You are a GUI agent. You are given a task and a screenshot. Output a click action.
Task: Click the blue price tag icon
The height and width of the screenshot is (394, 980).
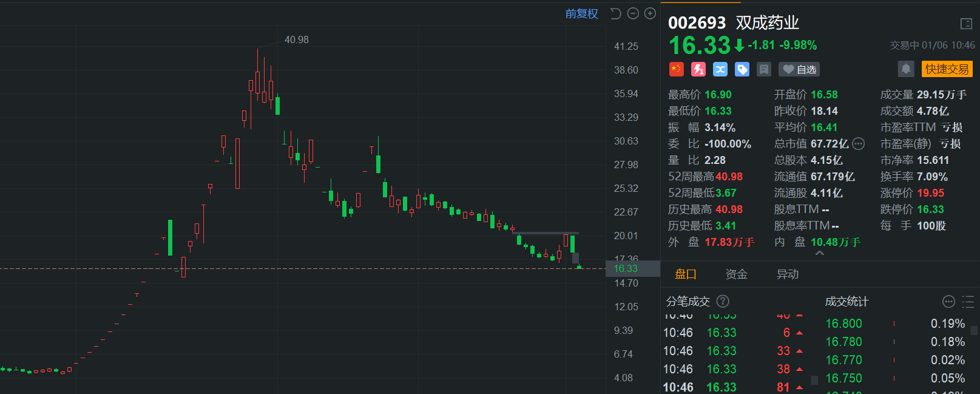[742, 69]
